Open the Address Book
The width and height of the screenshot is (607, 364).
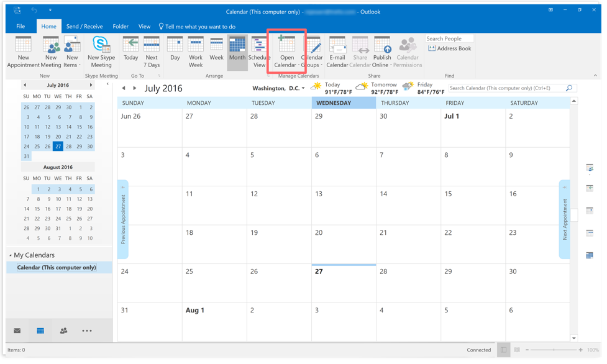coord(450,48)
